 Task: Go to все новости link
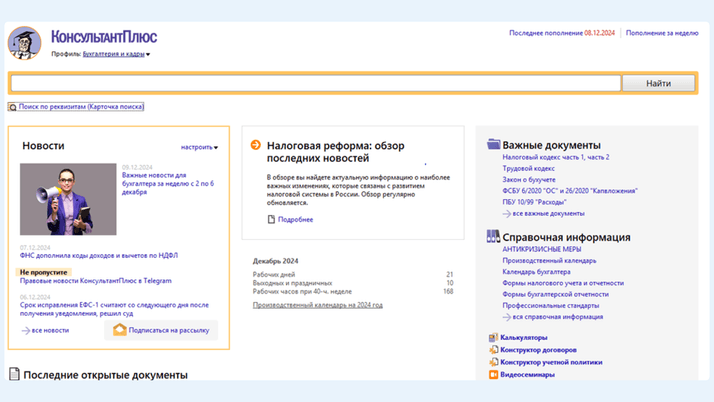(x=50, y=330)
